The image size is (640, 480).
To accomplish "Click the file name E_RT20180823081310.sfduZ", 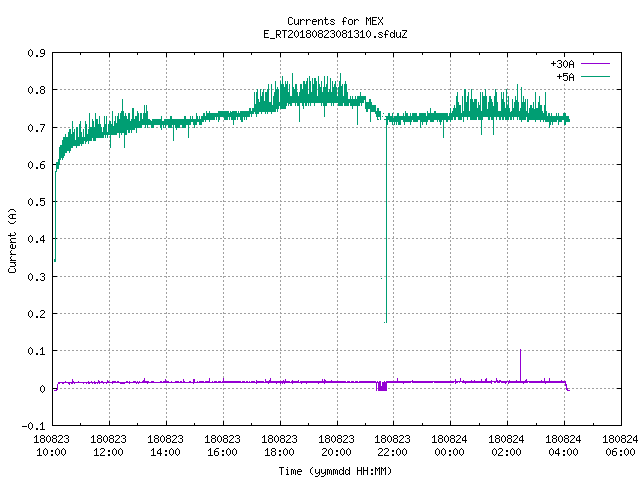I will tap(335, 34).
